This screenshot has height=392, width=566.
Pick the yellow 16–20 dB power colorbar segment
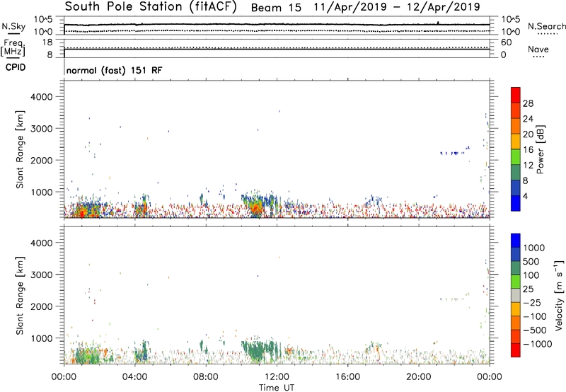[516, 142]
